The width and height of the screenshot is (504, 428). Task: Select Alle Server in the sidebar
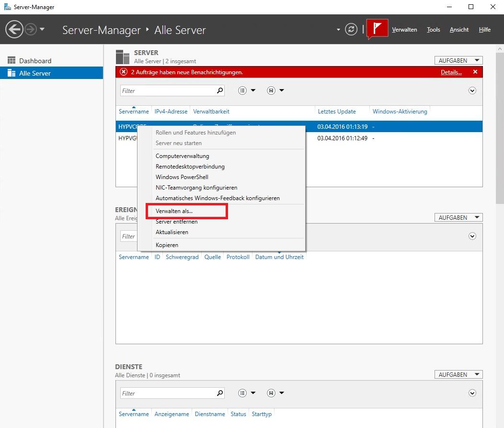click(51, 73)
